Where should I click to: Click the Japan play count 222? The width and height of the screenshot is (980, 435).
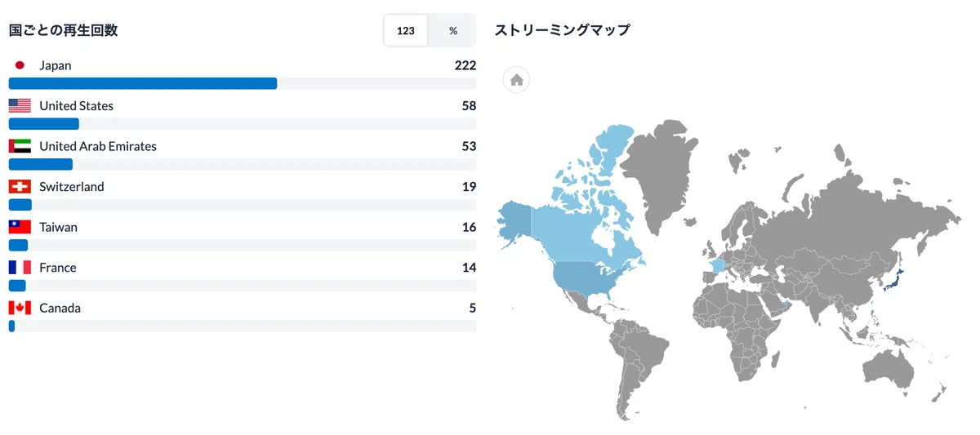465,65
